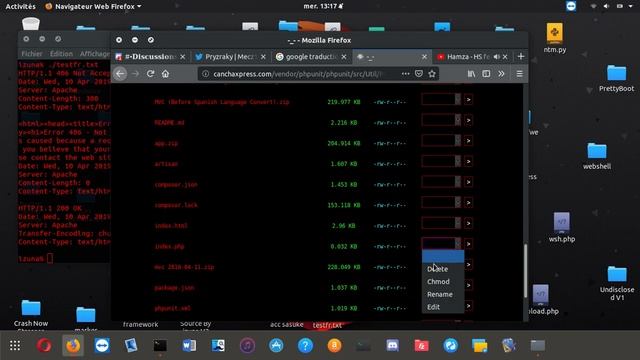Submit action with > button for composer.json

[x=468, y=182]
